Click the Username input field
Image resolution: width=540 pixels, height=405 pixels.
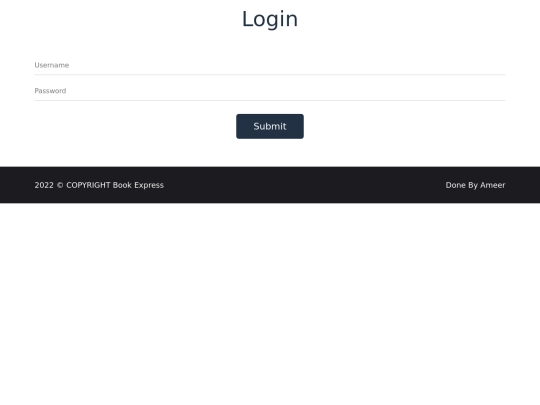[x=270, y=65]
